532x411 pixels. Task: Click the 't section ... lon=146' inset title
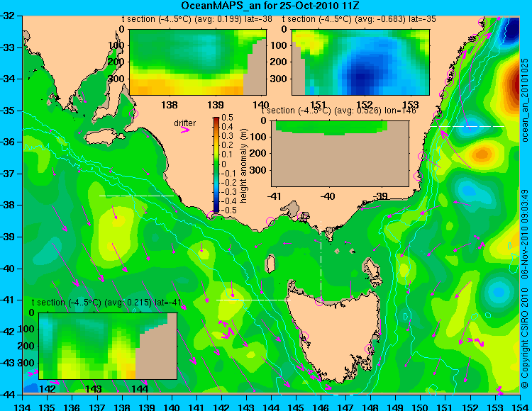pos(338,111)
